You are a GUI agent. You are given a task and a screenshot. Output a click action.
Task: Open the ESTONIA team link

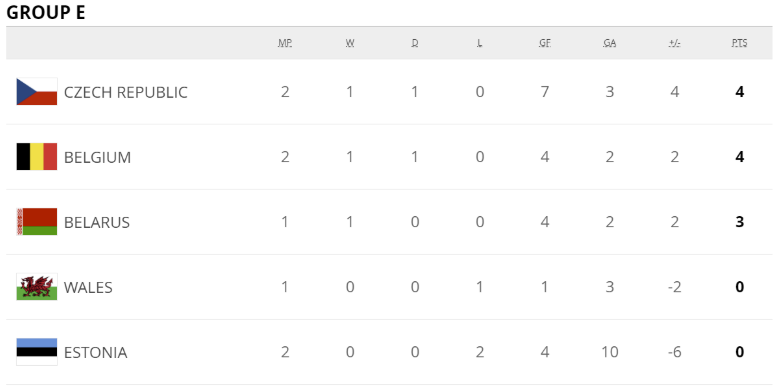[x=96, y=353]
